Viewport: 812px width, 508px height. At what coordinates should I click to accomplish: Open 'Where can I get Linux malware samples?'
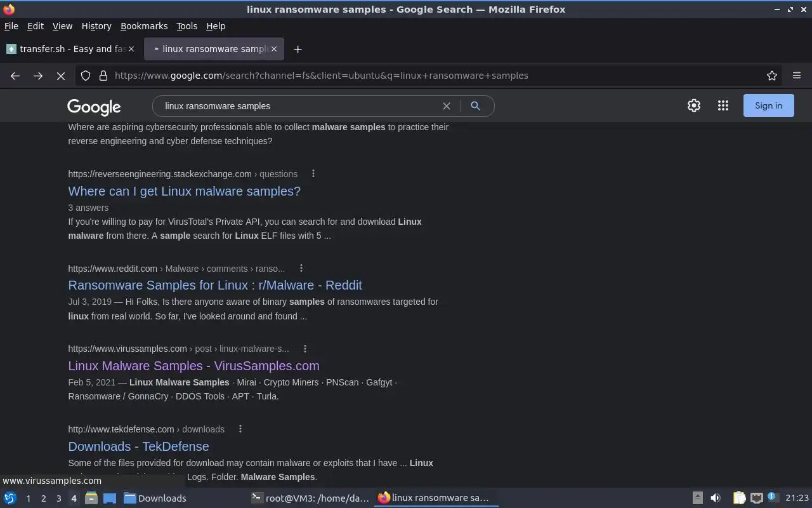click(x=185, y=191)
